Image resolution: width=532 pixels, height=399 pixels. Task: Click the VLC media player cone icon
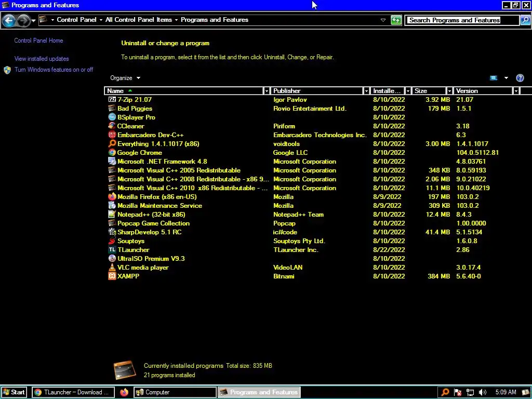112,267
